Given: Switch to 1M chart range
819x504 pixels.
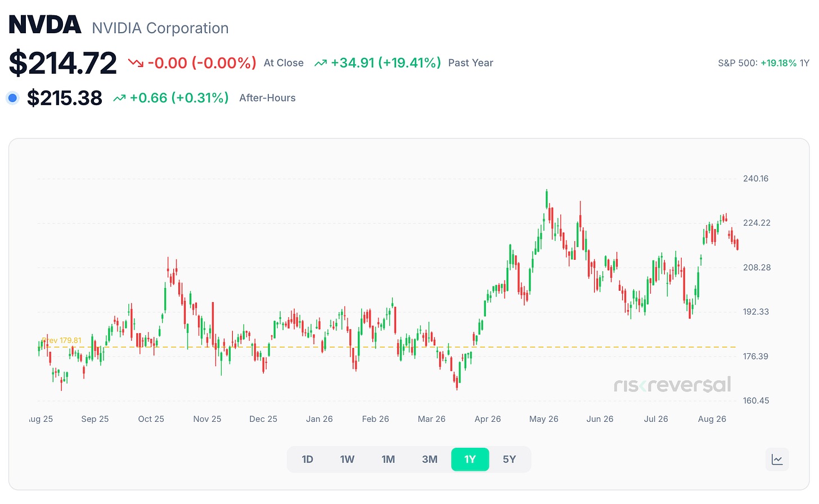Looking at the screenshot, I should tap(388, 460).
